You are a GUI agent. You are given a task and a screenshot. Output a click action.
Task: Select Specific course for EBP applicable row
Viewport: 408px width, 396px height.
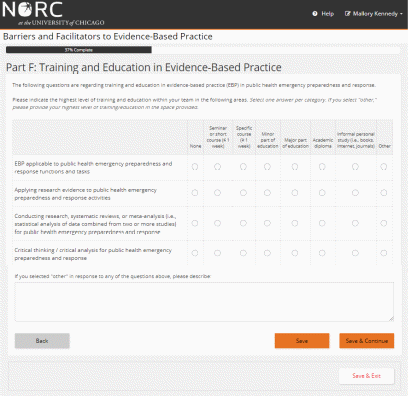pos(243,166)
